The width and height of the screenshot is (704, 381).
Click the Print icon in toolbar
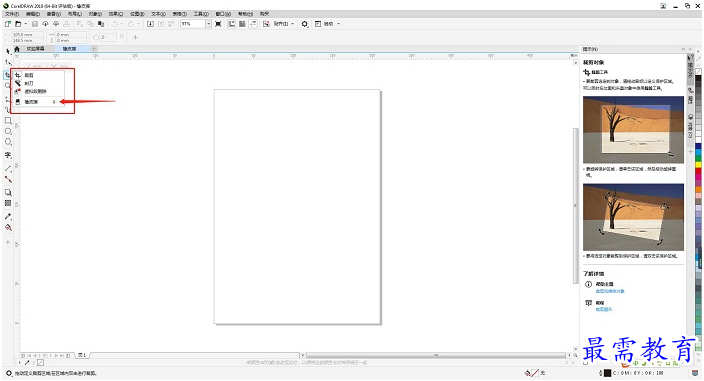66,24
